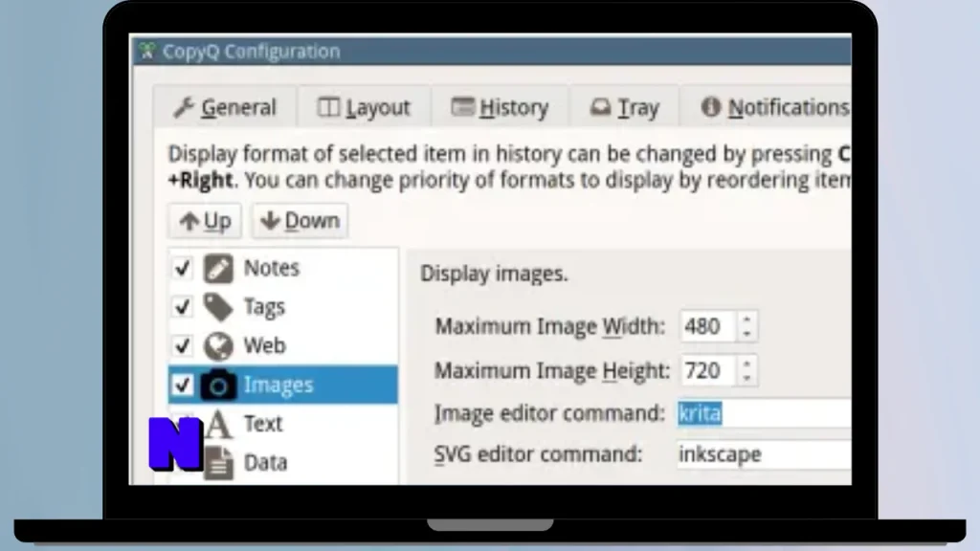This screenshot has width=980, height=551.
Task: Click the Notifications info icon
Action: (x=711, y=107)
